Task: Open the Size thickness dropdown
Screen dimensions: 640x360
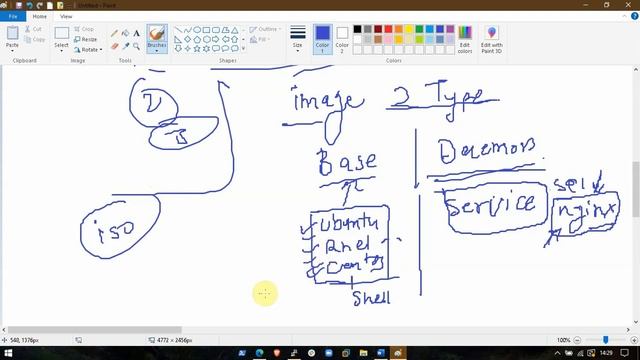Action: tap(298, 39)
